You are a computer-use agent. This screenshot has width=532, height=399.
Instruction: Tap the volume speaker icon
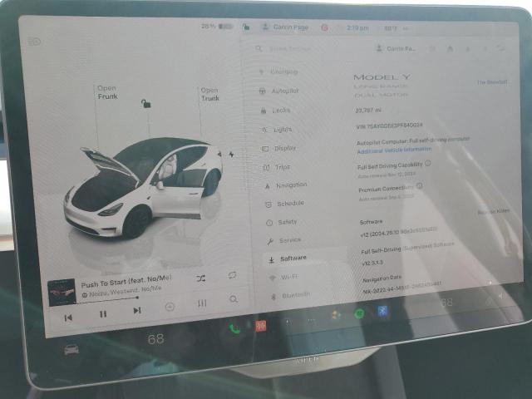(x=500, y=296)
